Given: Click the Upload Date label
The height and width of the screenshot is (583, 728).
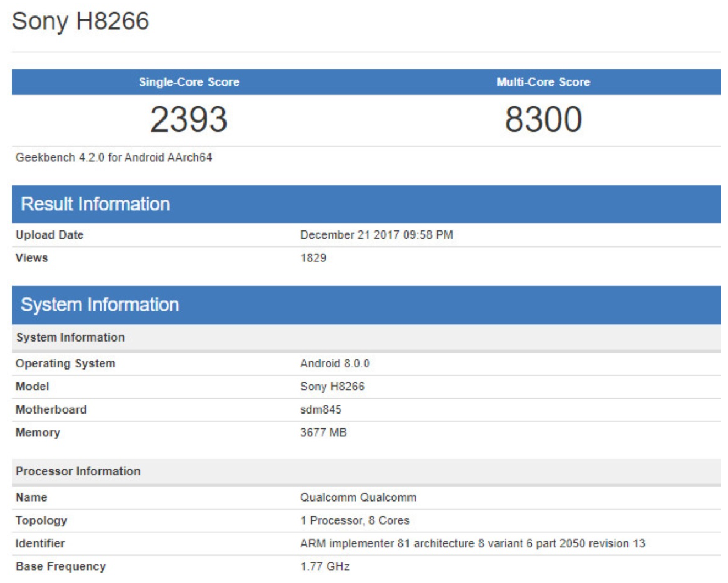Looking at the screenshot, I should click(49, 235).
